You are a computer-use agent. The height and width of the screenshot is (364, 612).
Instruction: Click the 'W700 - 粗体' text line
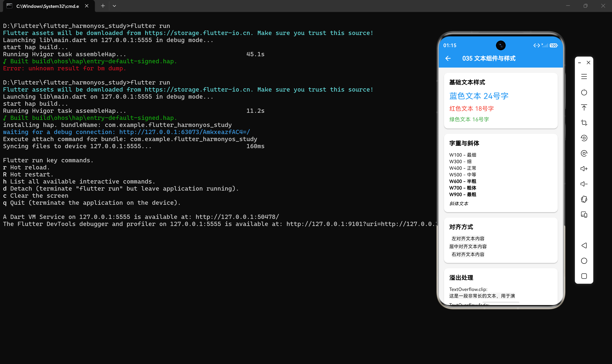tap(463, 188)
